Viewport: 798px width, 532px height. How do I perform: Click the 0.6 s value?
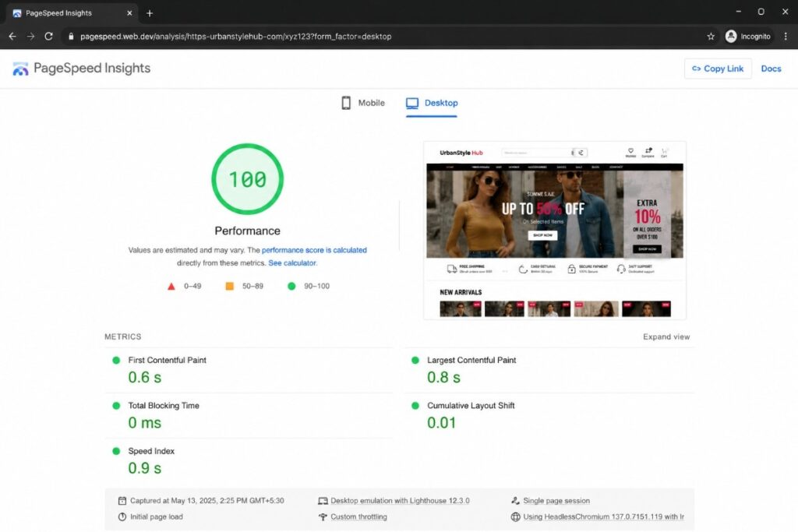point(144,377)
